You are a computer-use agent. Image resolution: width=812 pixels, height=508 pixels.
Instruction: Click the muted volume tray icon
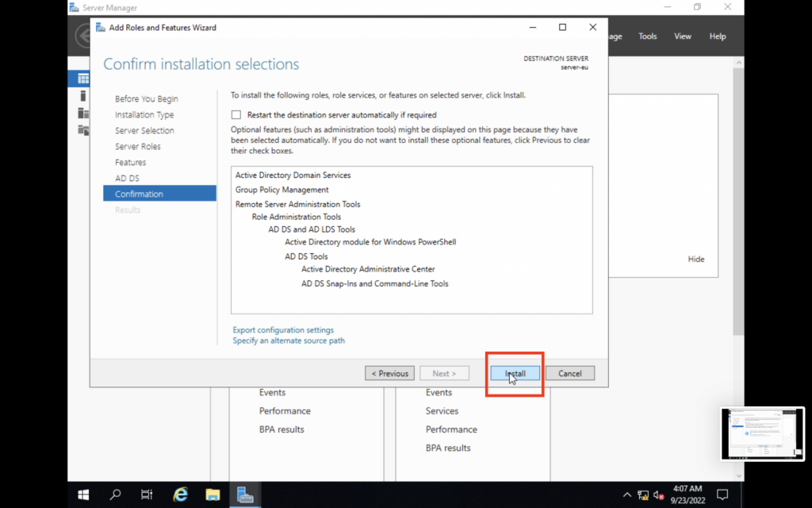click(x=659, y=495)
